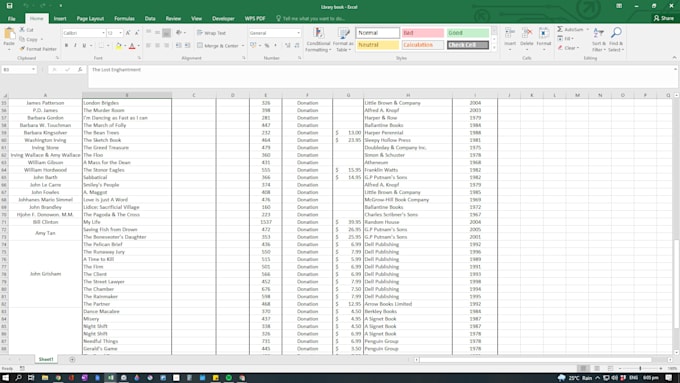The image size is (680, 383).
Task: Click Increase Font Size icon
Action: click(x=128, y=33)
